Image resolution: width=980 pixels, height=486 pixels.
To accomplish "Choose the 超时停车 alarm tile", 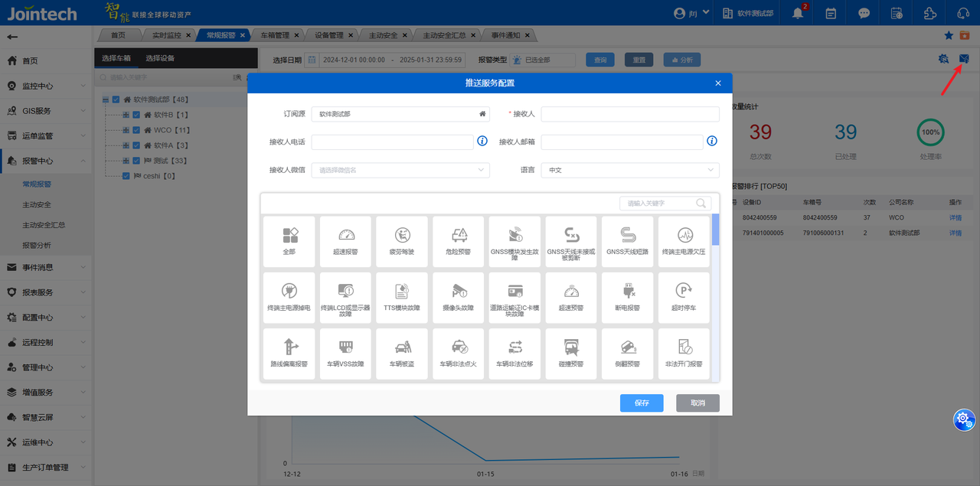I will 683,298.
